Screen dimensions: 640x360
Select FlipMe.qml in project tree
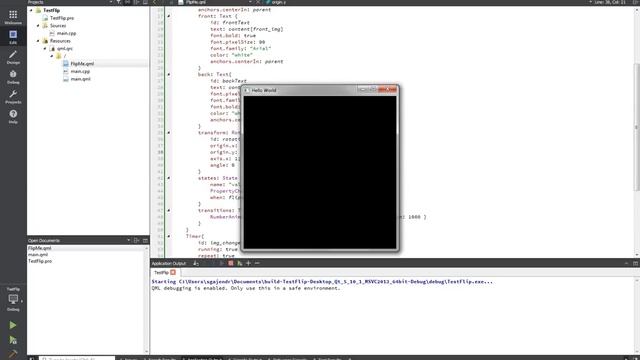(82, 64)
